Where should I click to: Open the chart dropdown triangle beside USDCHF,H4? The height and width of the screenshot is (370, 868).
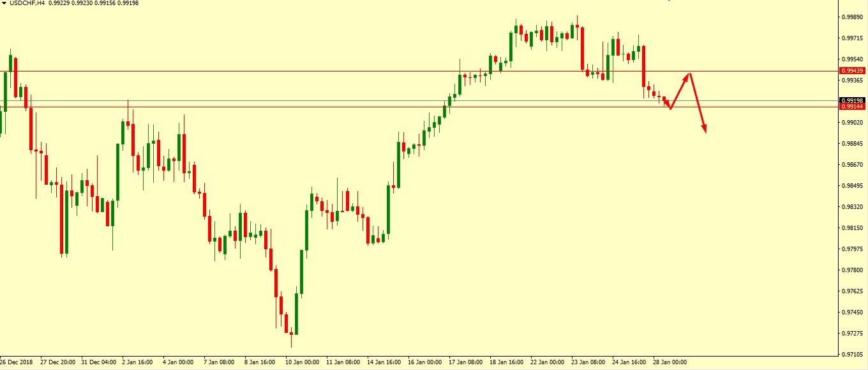(4, 3)
